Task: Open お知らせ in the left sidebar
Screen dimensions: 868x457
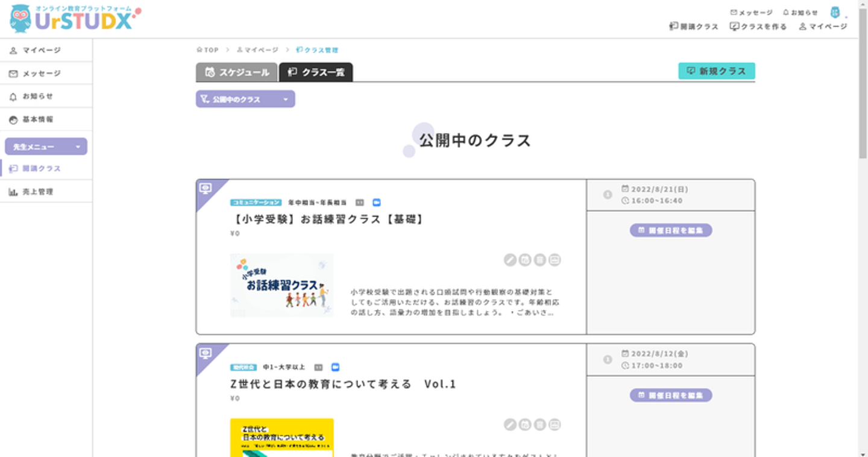Action: (46, 96)
